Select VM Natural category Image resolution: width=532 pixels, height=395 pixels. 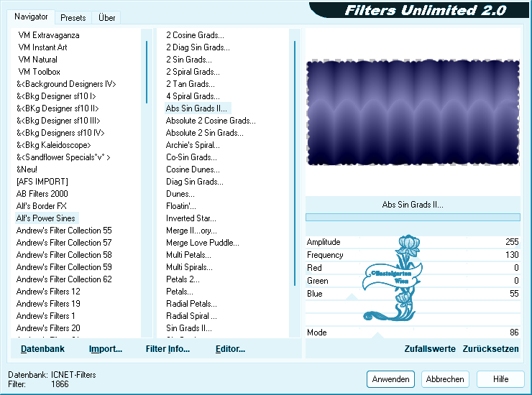37,60
